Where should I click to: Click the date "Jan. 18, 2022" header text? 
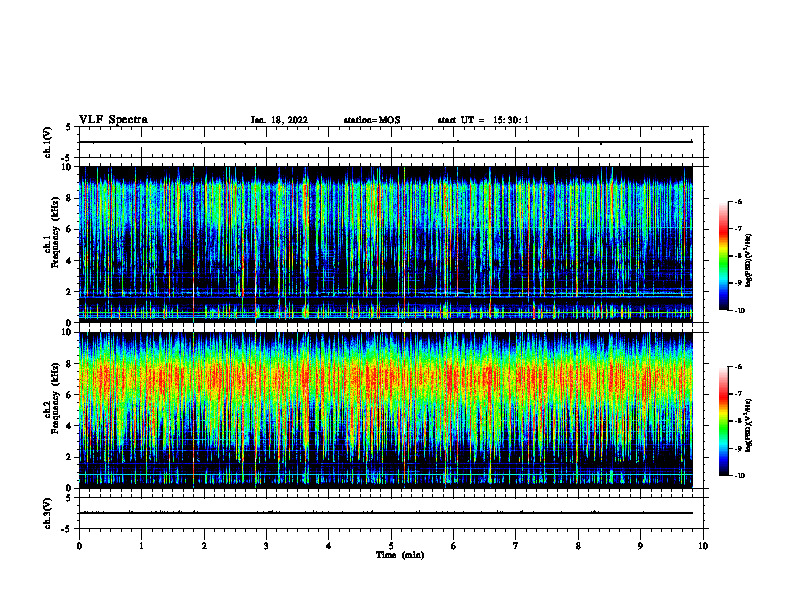[x=279, y=120]
